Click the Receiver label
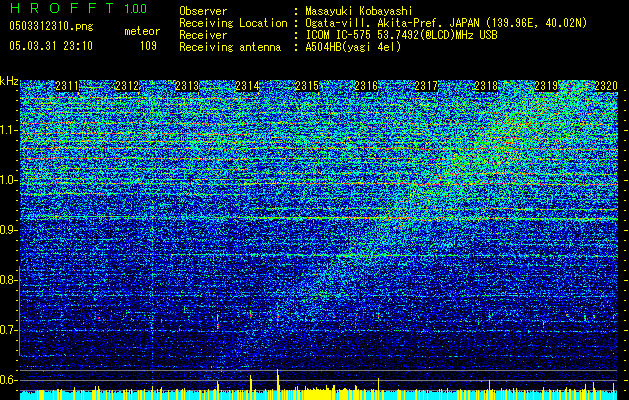 click(203, 35)
